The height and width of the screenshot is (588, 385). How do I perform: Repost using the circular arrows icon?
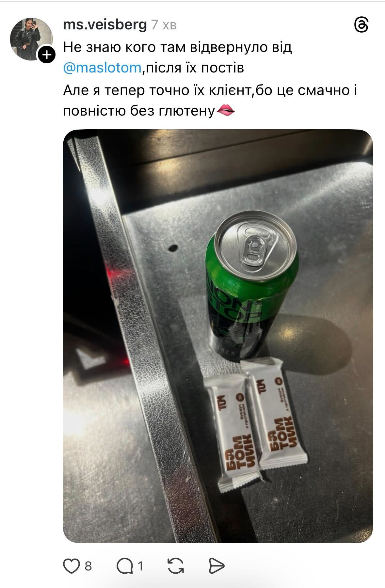[176, 566]
